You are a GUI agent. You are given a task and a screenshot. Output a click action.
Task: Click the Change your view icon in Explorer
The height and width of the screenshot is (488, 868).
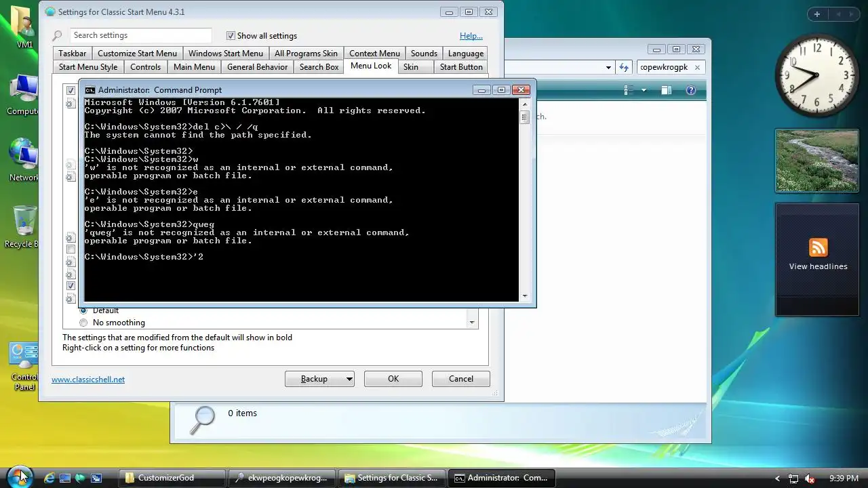coord(629,90)
